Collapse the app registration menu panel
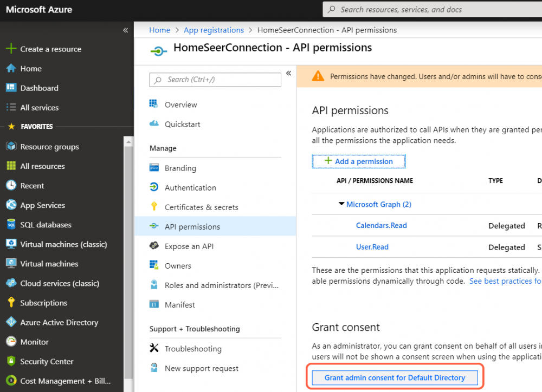The image size is (542, 392). (x=288, y=73)
